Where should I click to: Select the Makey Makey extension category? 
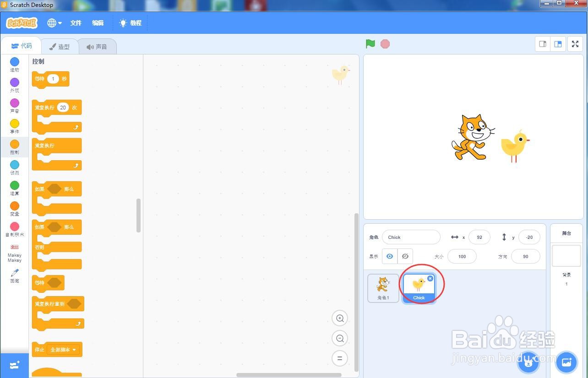(x=15, y=253)
